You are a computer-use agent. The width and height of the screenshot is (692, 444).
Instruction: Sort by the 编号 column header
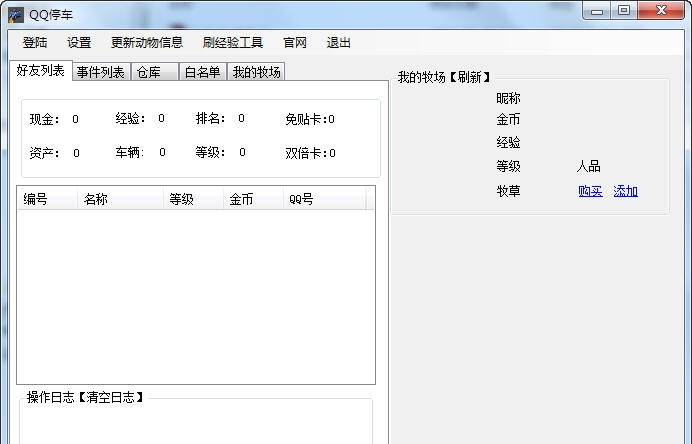[x=47, y=199]
